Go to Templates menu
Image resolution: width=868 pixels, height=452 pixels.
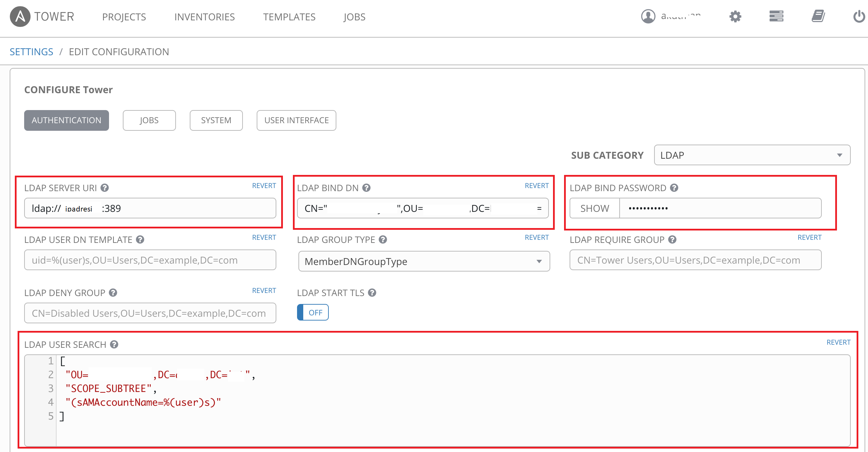[x=289, y=17]
